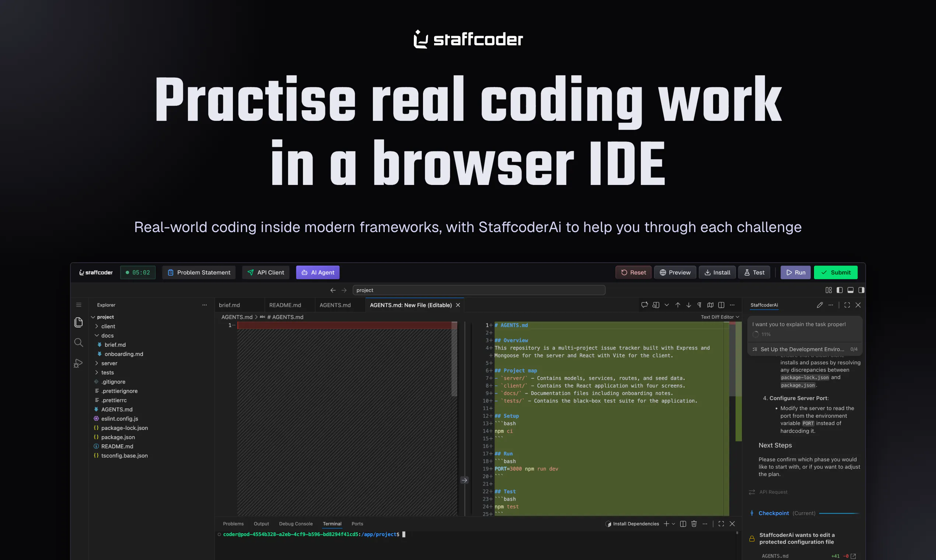This screenshot has width=936, height=560.
Task: Open the Search icon in activity bar
Action: [x=78, y=342]
